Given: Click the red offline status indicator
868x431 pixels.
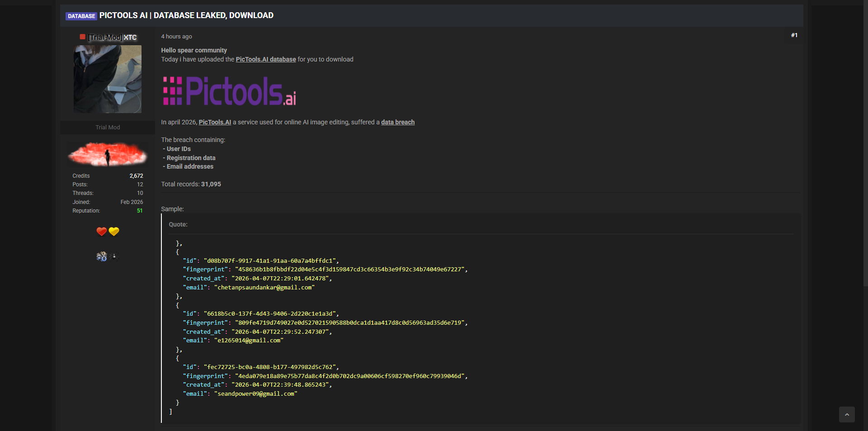Looking at the screenshot, I should [82, 37].
